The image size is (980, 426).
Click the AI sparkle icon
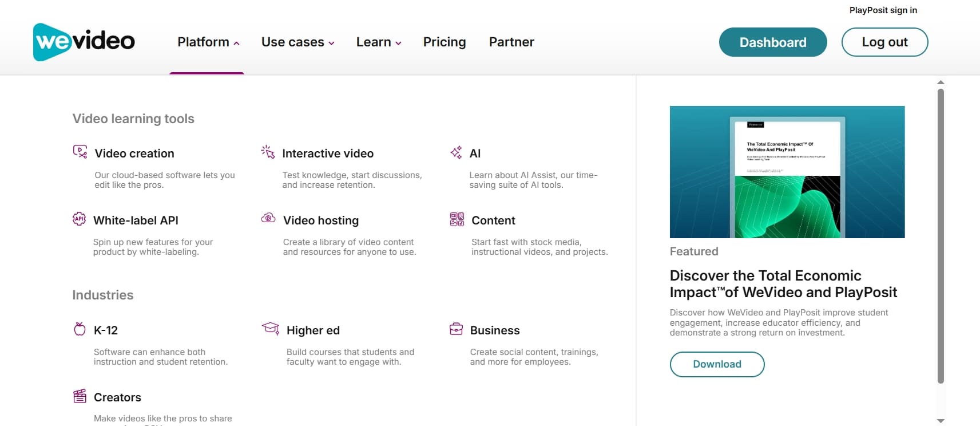point(456,152)
